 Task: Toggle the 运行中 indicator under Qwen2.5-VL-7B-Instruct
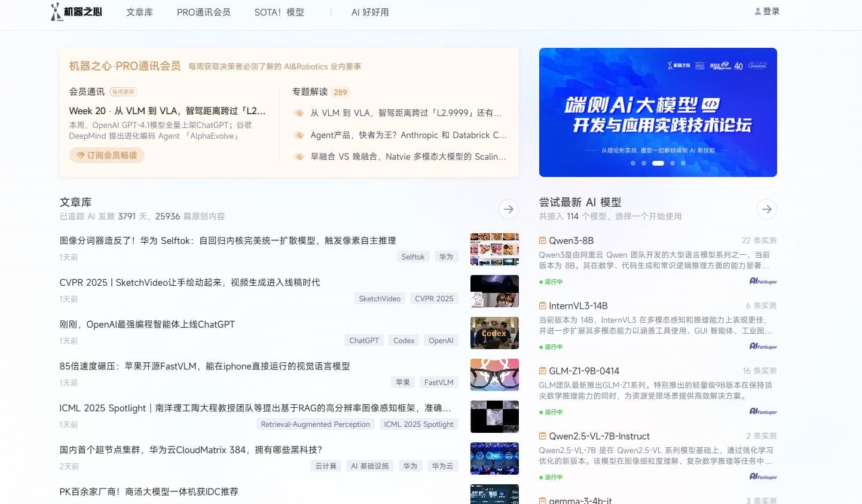coord(551,477)
